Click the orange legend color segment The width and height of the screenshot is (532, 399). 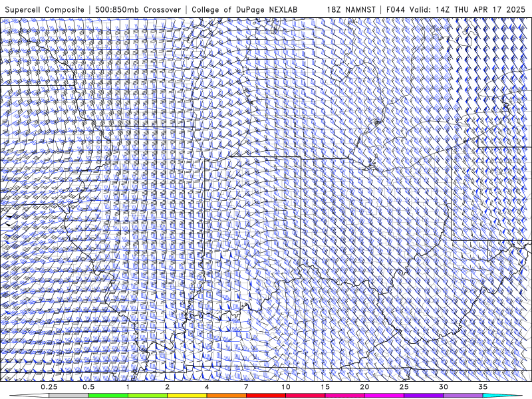click(x=226, y=396)
